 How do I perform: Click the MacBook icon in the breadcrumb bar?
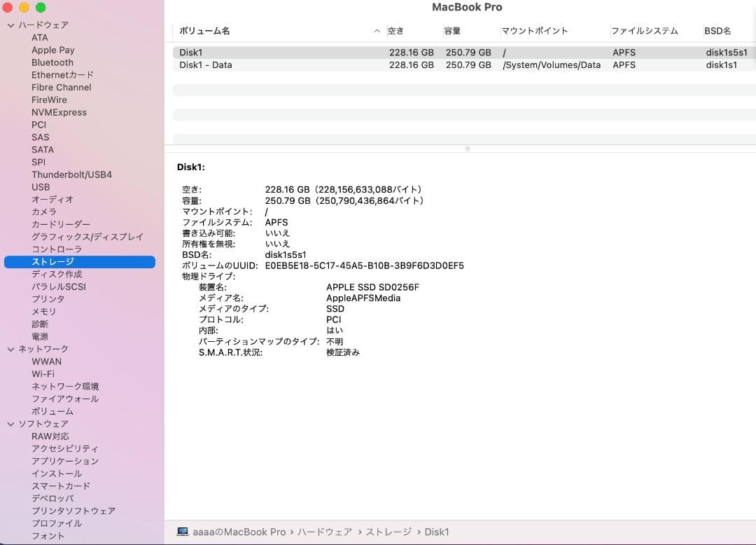tap(183, 531)
